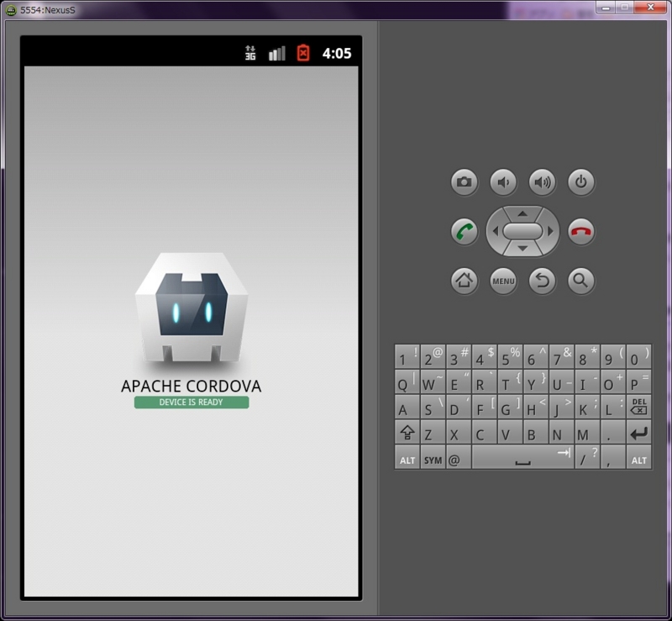The height and width of the screenshot is (621, 672).
Task: Click the emulator Home button
Action: point(465,281)
